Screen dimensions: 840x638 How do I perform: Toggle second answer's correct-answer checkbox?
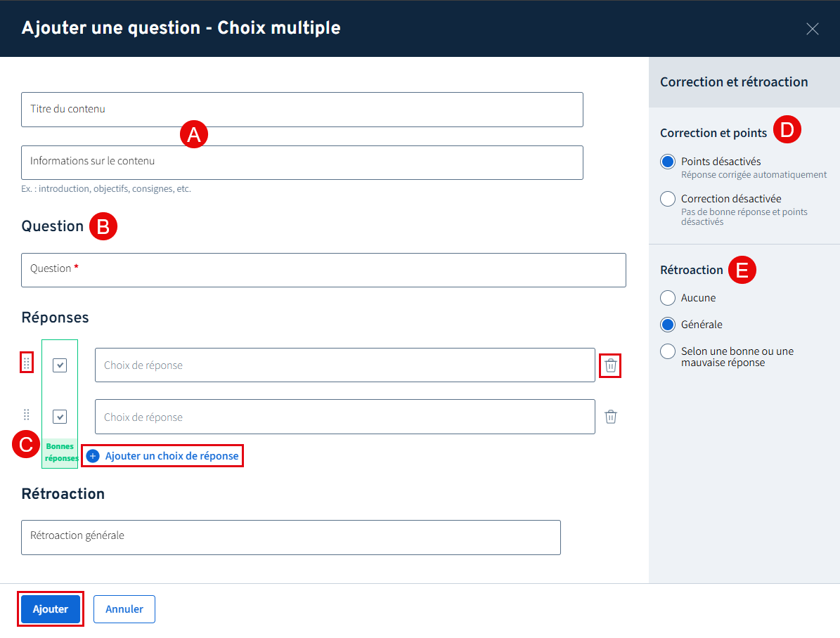[x=60, y=417]
